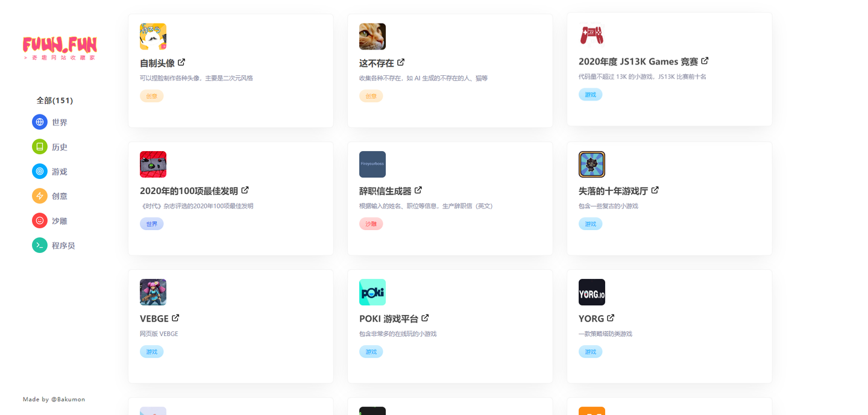This screenshot has height=415, width=868.
Task: Open the 沙雕 category smiley icon
Action: (x=40, y=221)
